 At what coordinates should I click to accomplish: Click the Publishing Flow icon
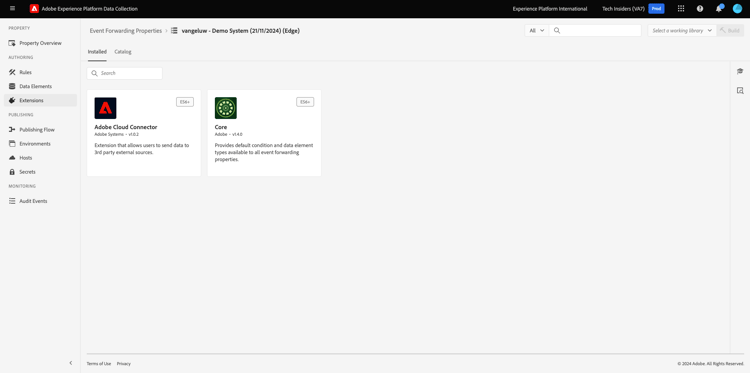click(x=12, y=130)
